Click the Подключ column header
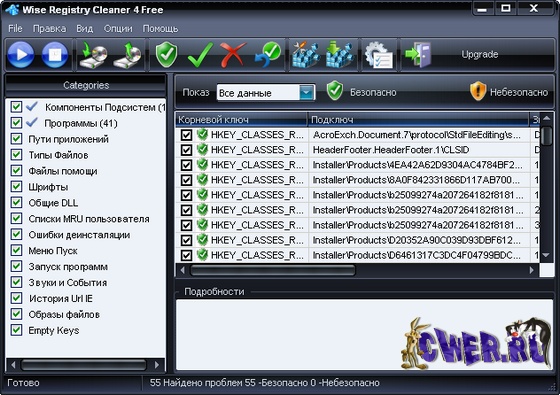 (x=418, y=119)
